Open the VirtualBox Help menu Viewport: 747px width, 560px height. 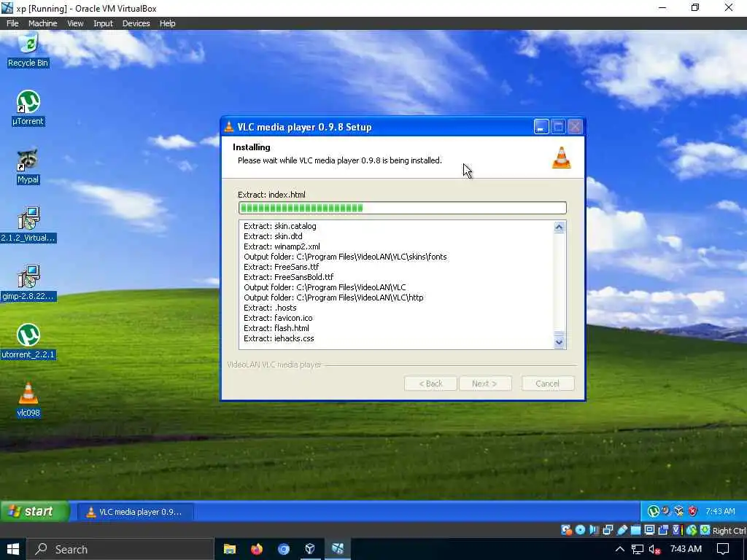tap(167, 23)
